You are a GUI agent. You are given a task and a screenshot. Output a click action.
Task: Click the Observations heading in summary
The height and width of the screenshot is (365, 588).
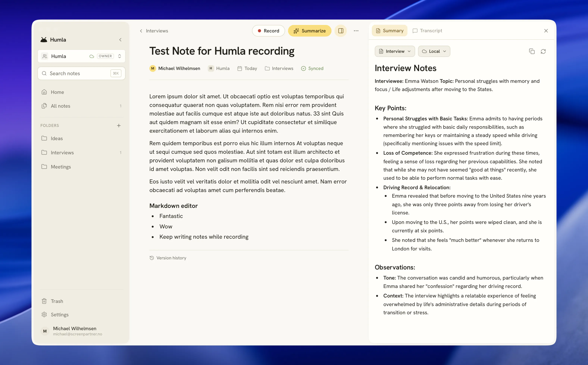(395, 267)
